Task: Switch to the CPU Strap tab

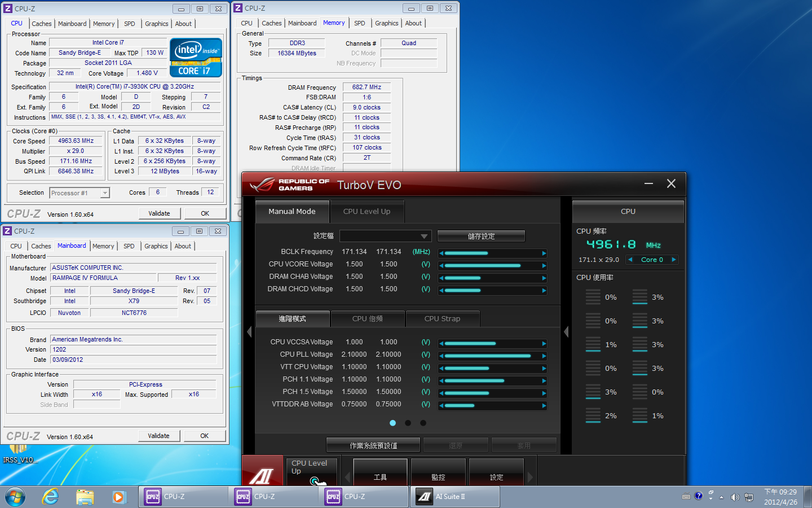Action: click(443, 319)
